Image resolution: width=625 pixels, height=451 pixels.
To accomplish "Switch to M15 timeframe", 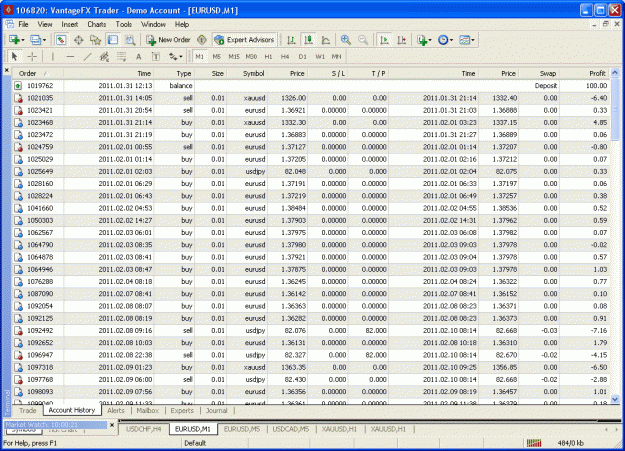I will [x=234, y=57].
